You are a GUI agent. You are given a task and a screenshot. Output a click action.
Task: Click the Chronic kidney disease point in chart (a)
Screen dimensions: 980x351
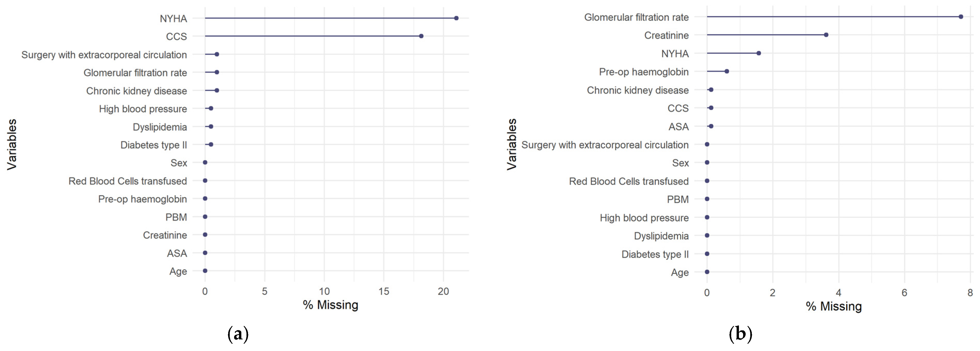tap(217, 91)
